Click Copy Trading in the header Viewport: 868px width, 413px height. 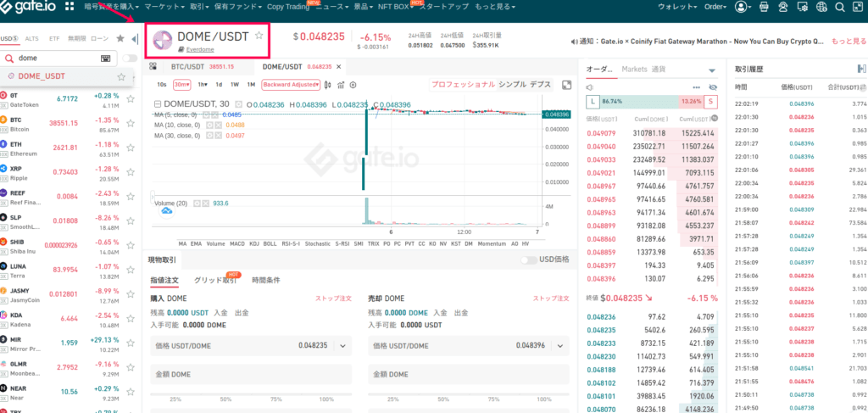288,7
